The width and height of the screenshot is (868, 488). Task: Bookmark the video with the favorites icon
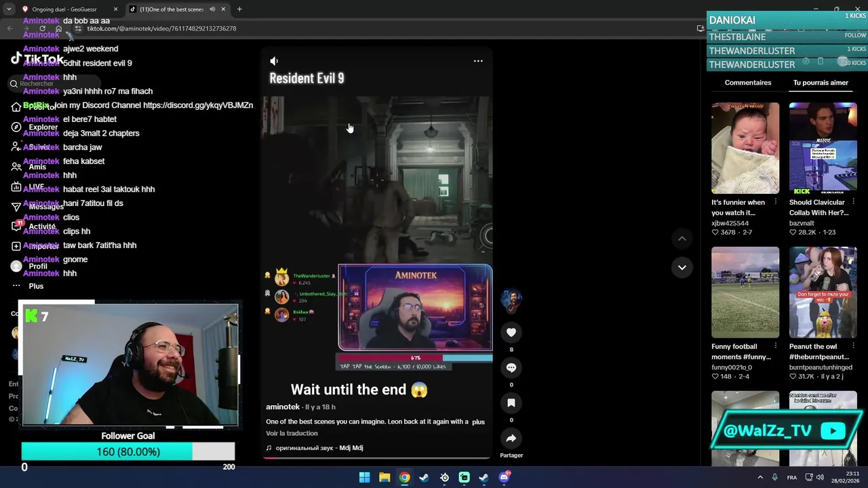511,403
